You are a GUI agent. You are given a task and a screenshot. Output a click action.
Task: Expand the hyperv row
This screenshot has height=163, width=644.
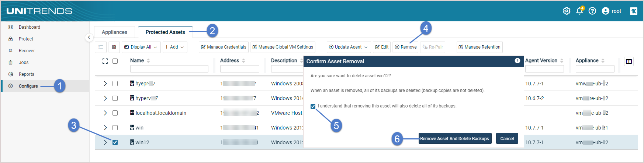click(105, 98)
